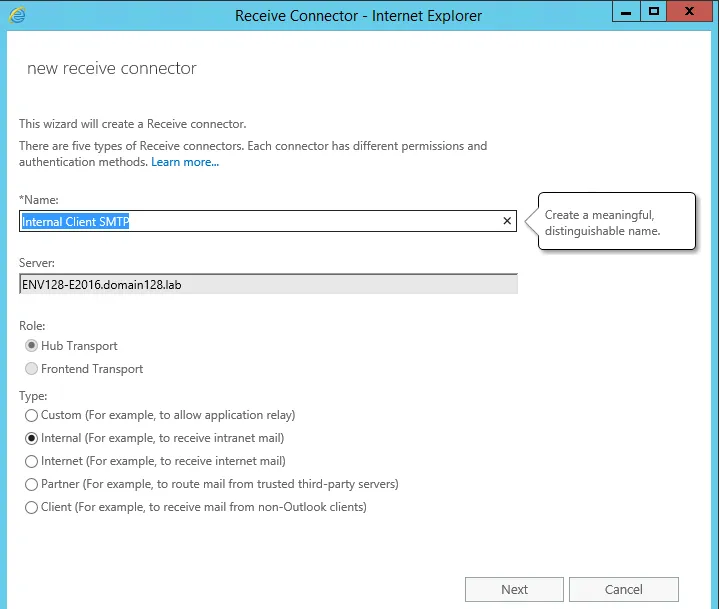Image resolution: width=719 pixels, height=609 pixels.
Task: Choose the Partner connector type
Action: (x=33, y=484)
